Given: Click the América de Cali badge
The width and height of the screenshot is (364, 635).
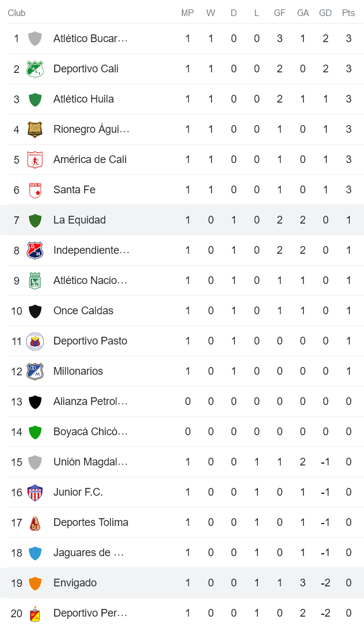Looking at the screenshot, I should coord(35,159).
